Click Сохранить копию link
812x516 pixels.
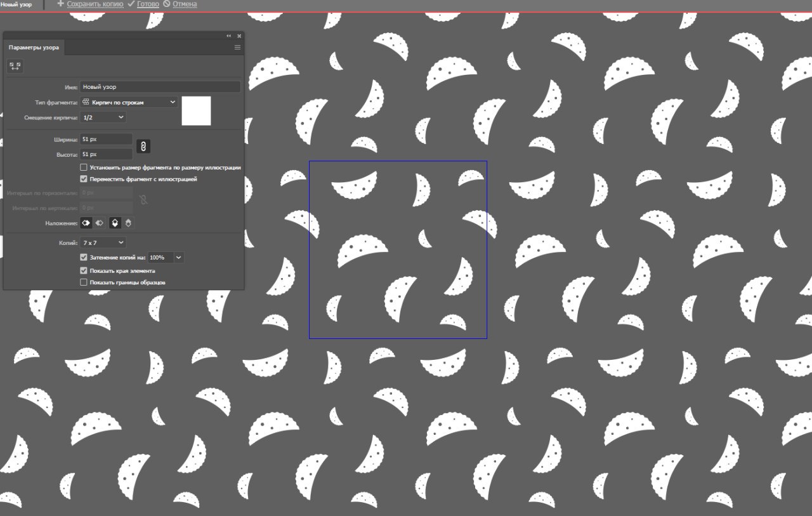point(95,4)
